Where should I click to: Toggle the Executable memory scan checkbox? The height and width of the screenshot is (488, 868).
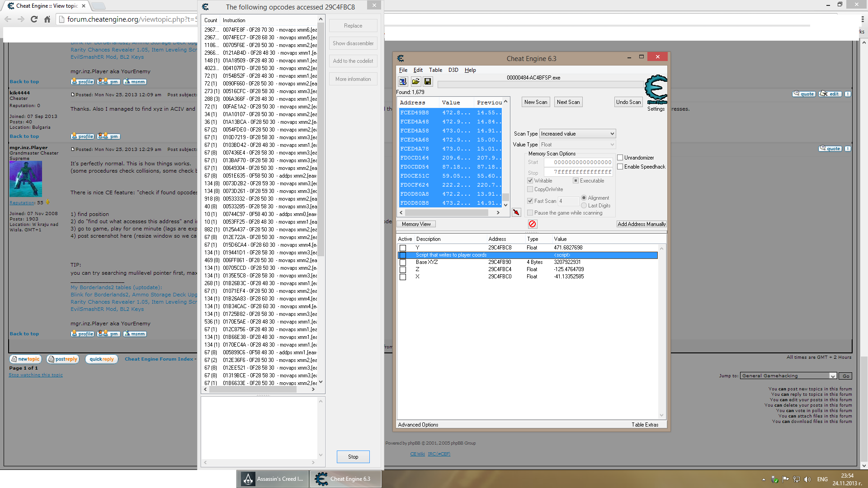click(576, 180)
